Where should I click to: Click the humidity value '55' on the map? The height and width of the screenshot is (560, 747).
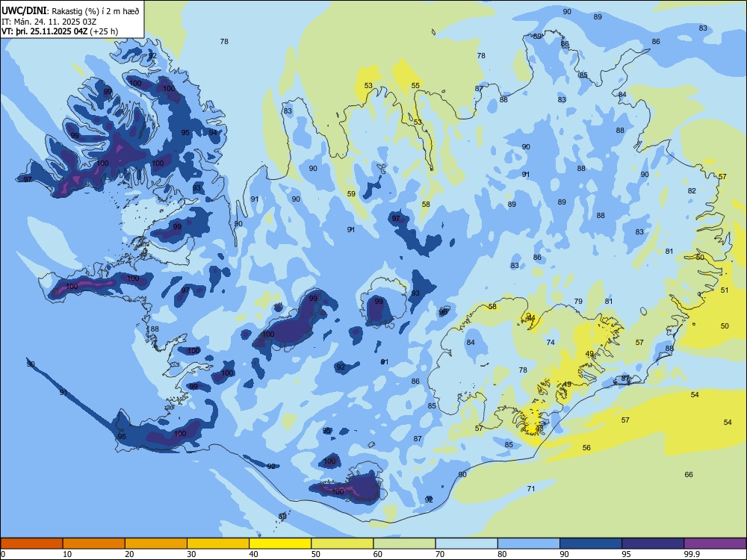[415, 86]
